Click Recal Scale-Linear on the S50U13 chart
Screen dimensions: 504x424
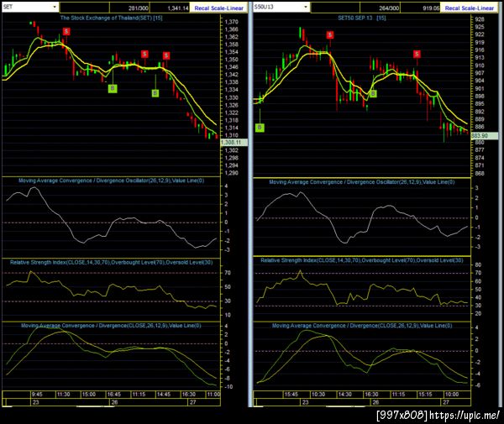(469, 8)
